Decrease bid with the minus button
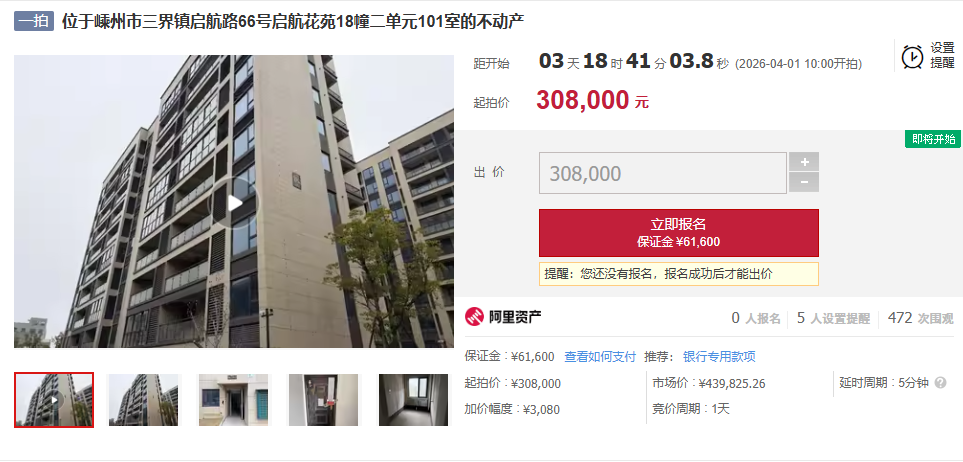 [x=804, y=182]
